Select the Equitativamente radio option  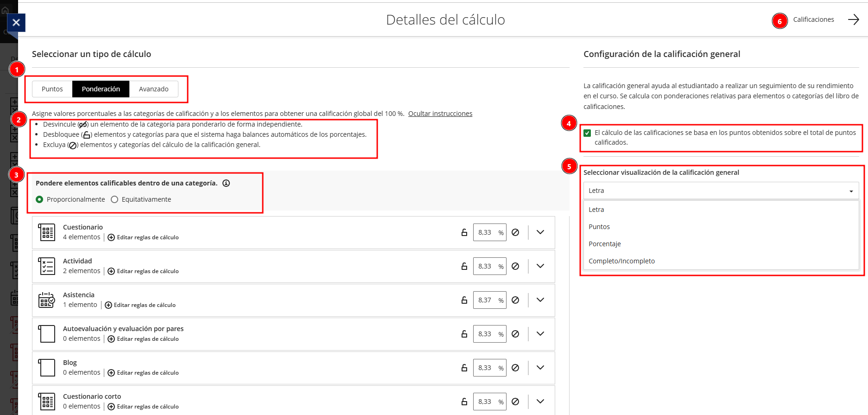tap(114, 199)
